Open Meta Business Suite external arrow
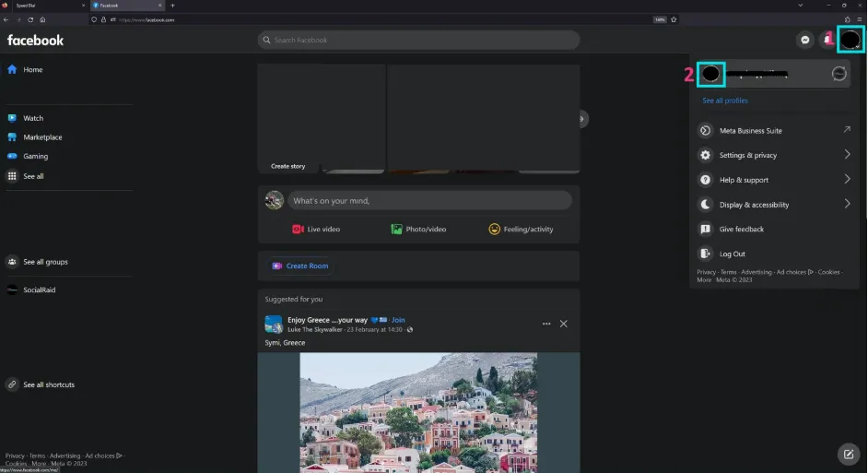868x473 pixels. [x=847, y=130]
